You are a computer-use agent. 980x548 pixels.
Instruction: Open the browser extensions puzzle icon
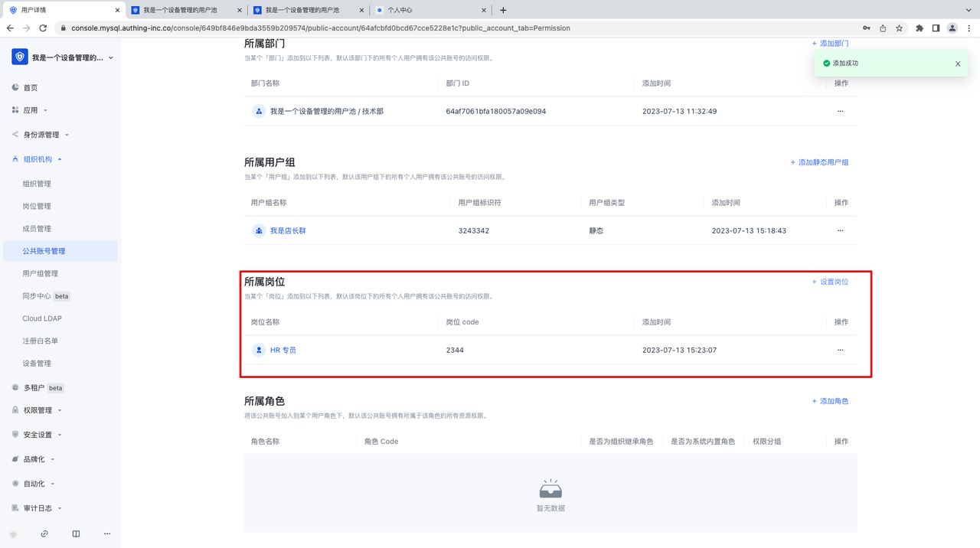(x=920, y=28)
